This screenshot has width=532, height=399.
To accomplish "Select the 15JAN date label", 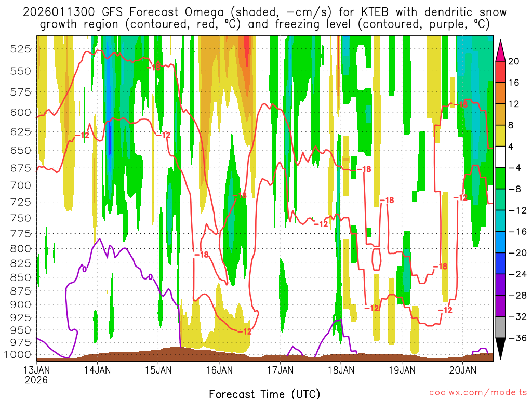I will pos(158,370).
